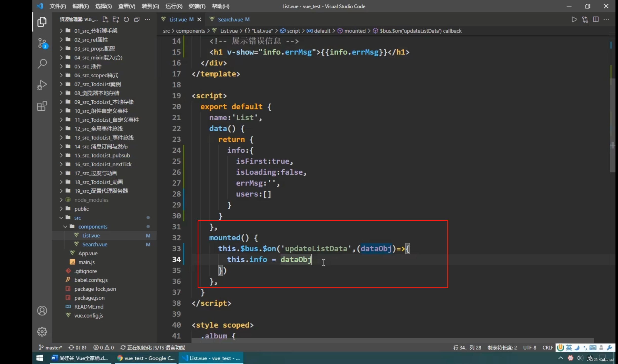
Task: Place cursor on mounted() code line
Action: [233, 238]
